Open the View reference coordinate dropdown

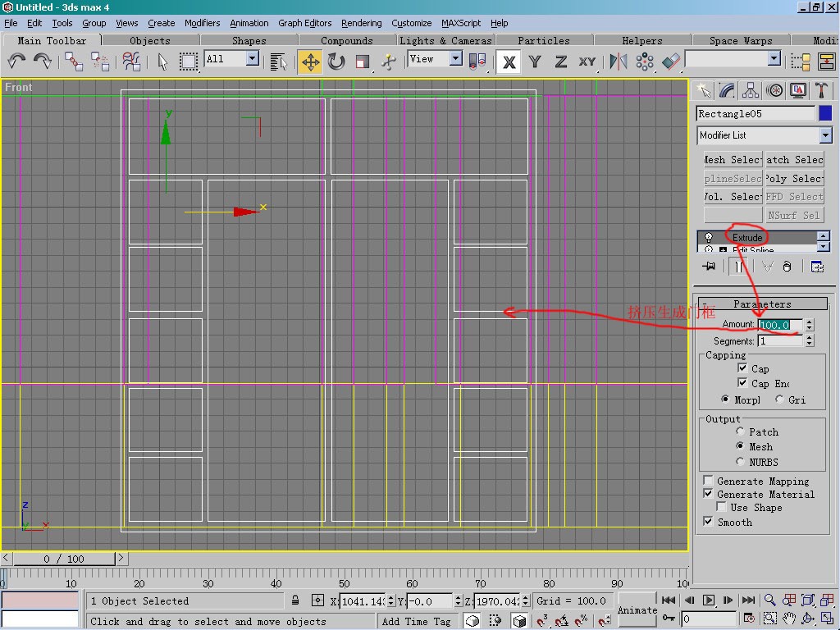point(454,59)
